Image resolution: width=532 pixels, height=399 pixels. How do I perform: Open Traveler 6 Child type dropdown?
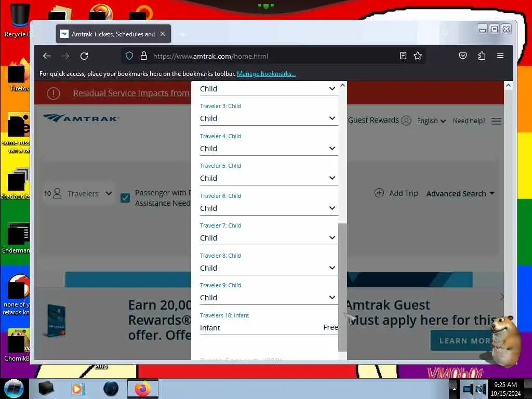point(269,208)
